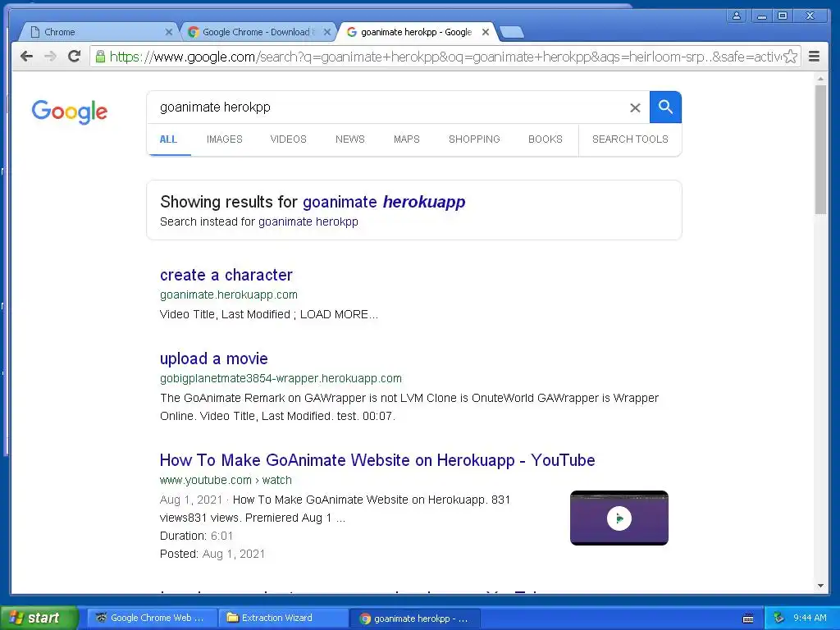Image resolution: width=840 pixels, height=630 pixels.
Task: Click the browser forward arrow
Action: tap(50, 57)
